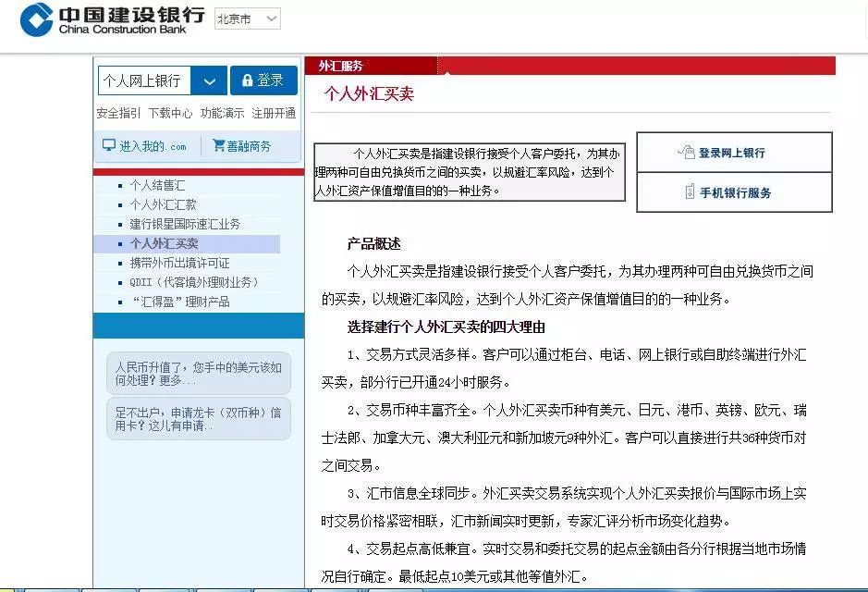Click the 登录网上银行 button
This screenshot has height=592, width=868.
coord(734,153)
